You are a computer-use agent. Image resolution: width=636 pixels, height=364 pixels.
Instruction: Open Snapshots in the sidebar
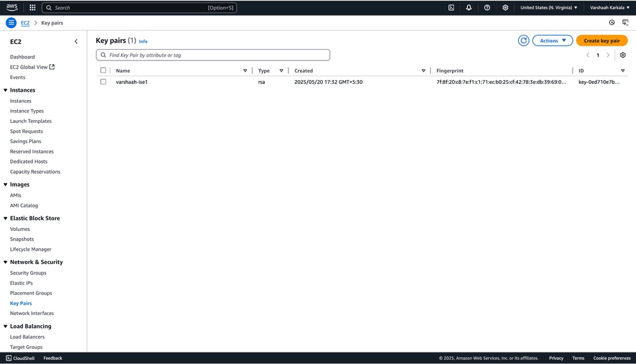(22, 239)
